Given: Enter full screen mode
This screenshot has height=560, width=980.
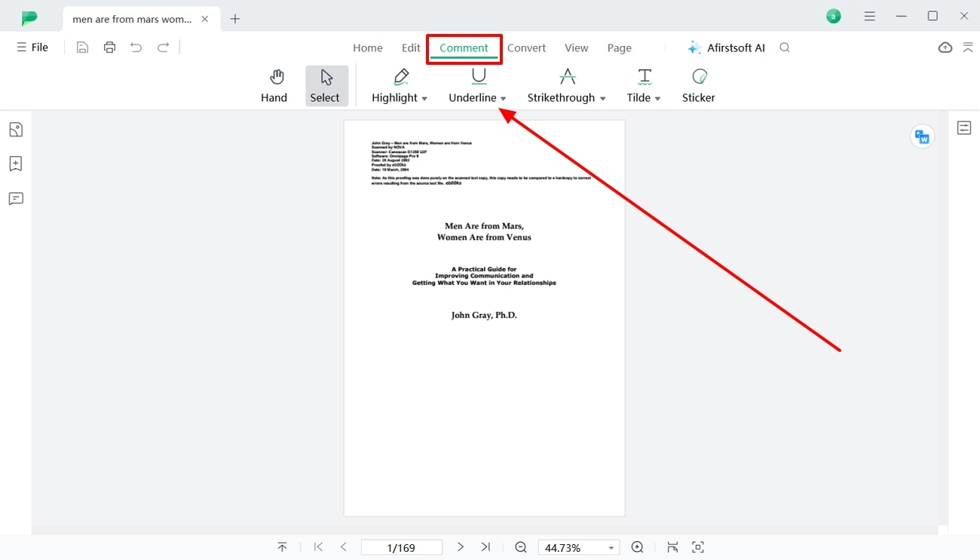Looking at the screenshot, I should pyautogui.click(x=698, y=547).
